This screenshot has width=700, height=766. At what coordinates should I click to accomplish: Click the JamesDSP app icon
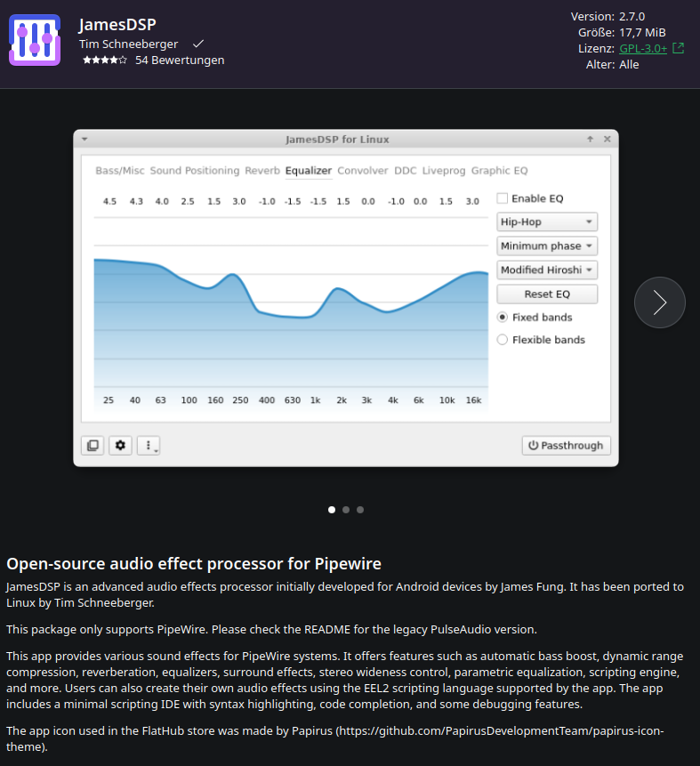click(x=35, y=40)
